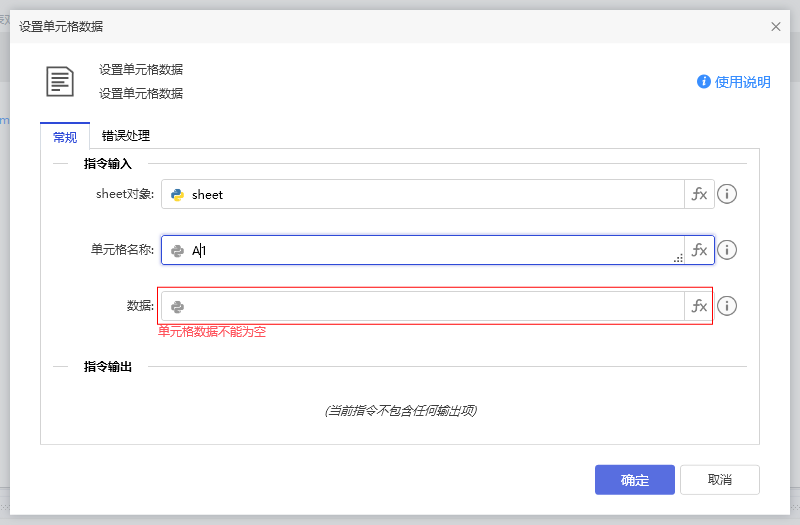Click the sheet对象 input field
800x525 pixels.
click(x=430, y=194)
